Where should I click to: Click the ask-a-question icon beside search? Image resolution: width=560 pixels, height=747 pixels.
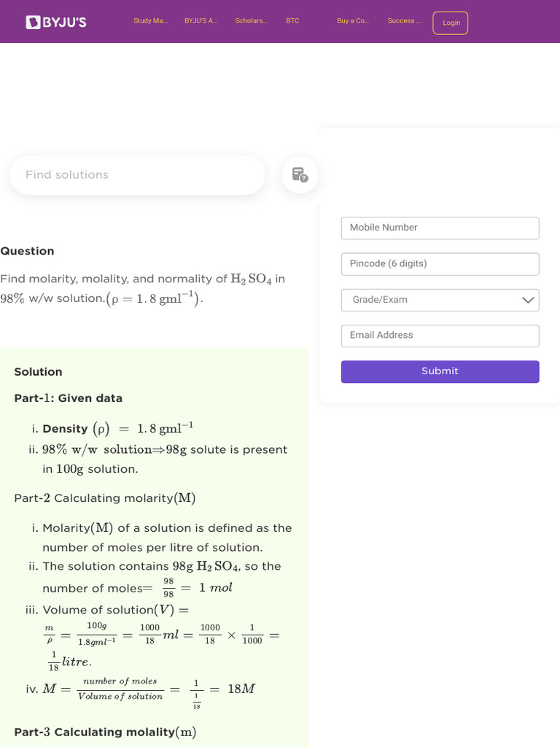(x=300, y=175)
